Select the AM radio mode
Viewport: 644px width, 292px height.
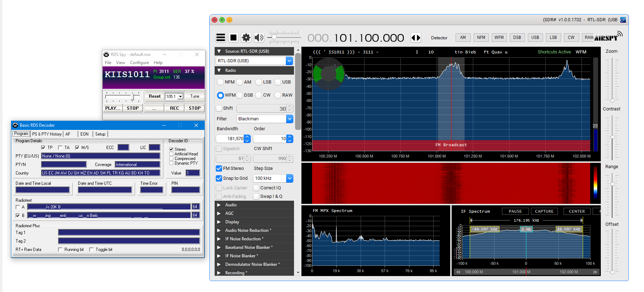pyautogui.click(x=240, y=82)
